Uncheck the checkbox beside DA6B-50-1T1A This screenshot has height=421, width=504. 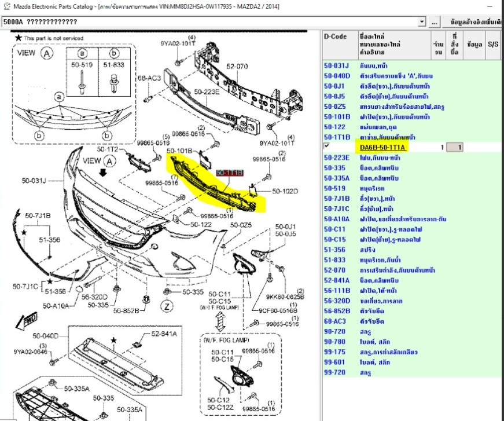pos(328,147)
